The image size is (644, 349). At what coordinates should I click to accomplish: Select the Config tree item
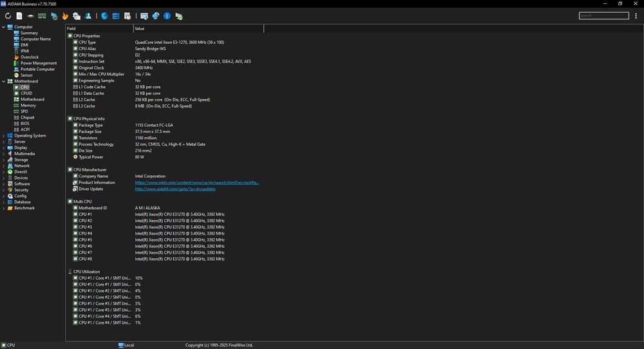20,196
